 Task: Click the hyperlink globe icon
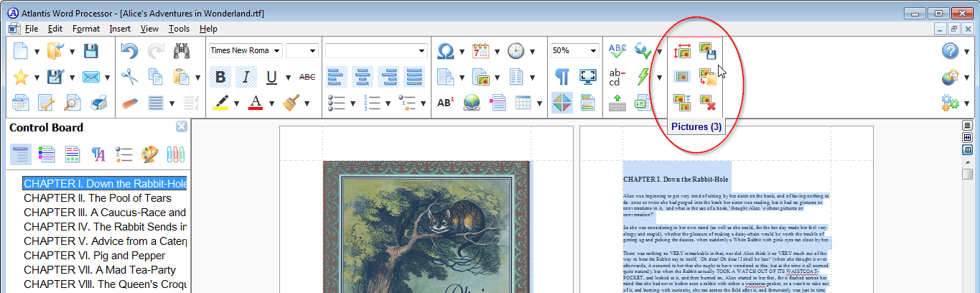[x=471, y=103]
